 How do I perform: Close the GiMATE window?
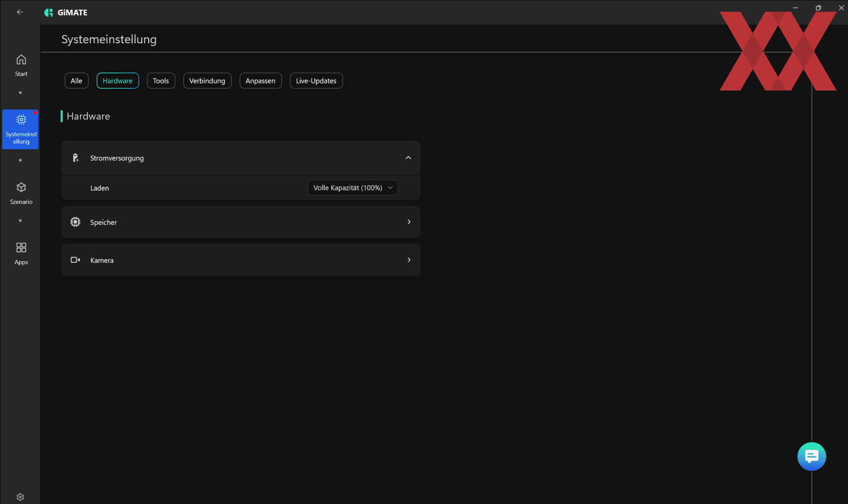841,8
